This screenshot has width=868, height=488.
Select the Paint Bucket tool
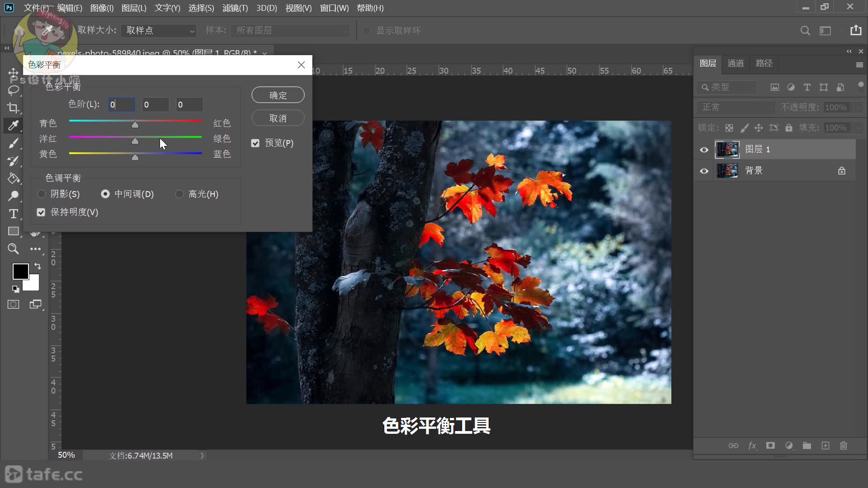pos(13,178)
